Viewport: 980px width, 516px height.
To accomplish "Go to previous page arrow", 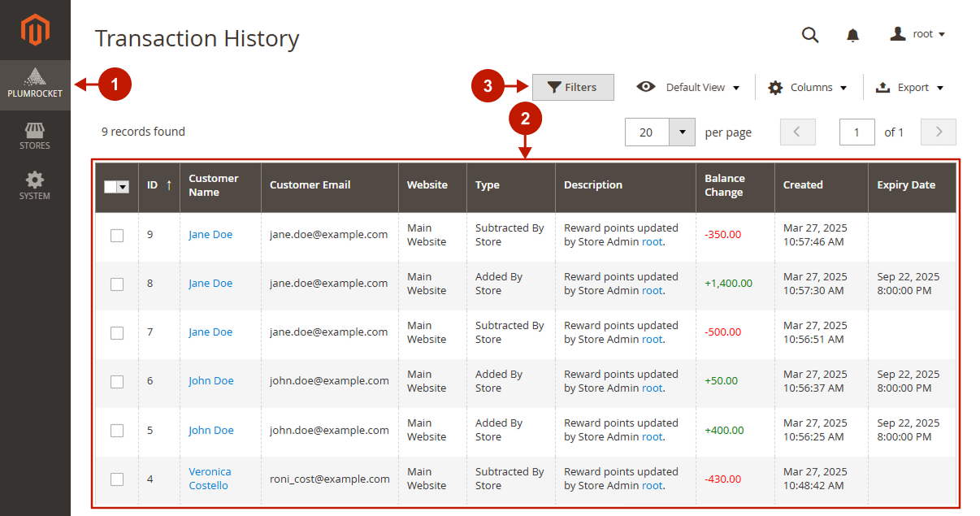I will pyautogui.click(x=797, y=132).
